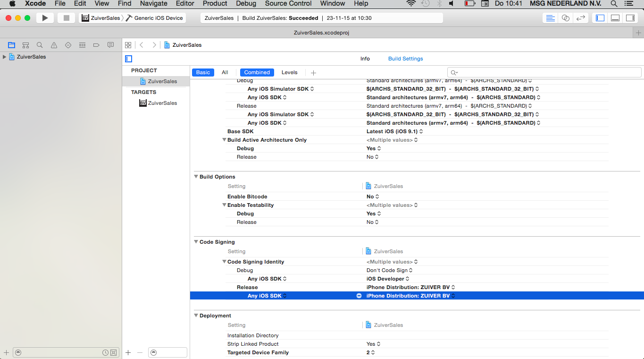Screen dimensions: 644x359
Task: Open Targeted Device Family value dropdown
Action: pos(371,352)
